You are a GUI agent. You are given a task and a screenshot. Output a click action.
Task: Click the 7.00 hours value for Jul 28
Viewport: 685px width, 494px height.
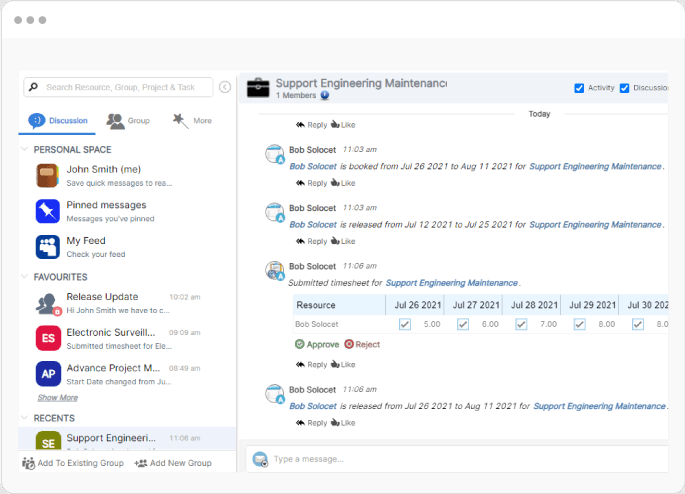point(548,325)
